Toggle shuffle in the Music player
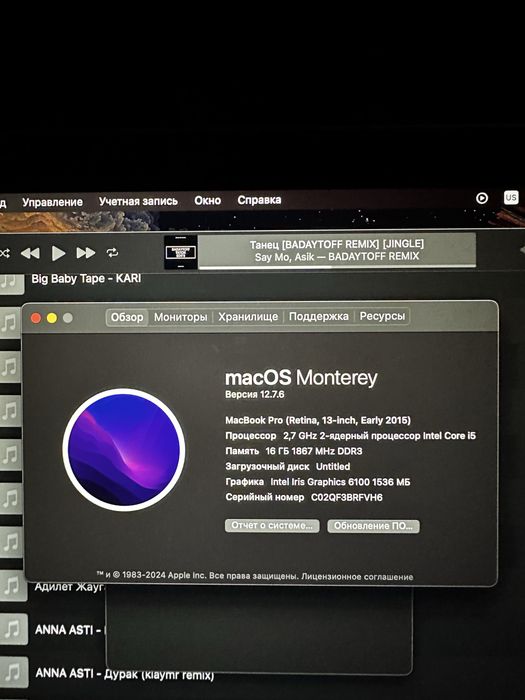Image resolution: width=525 pixels, height=700 pixels. [x=4, y=253]
